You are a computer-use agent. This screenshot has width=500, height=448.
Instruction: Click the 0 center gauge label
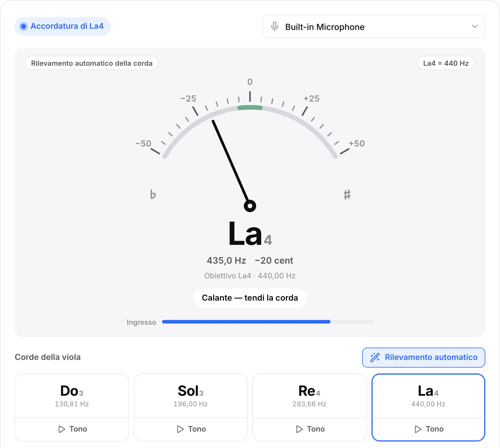(250, 82)
